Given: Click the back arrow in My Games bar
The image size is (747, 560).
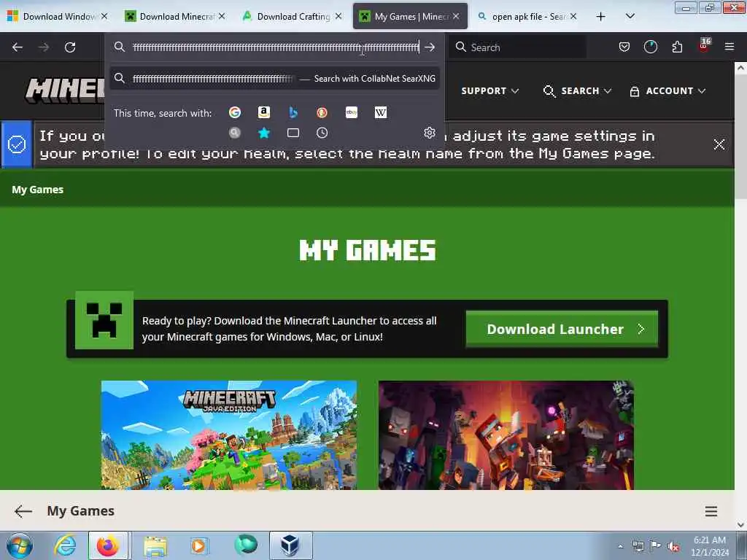Looking at the screenshot, I should (23, 511).
